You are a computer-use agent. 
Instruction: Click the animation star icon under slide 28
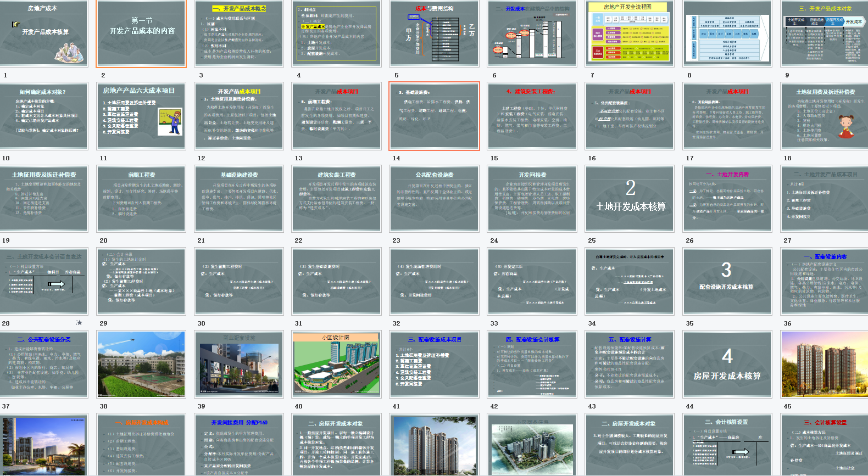pyautogui.click(x=79, y=323)
